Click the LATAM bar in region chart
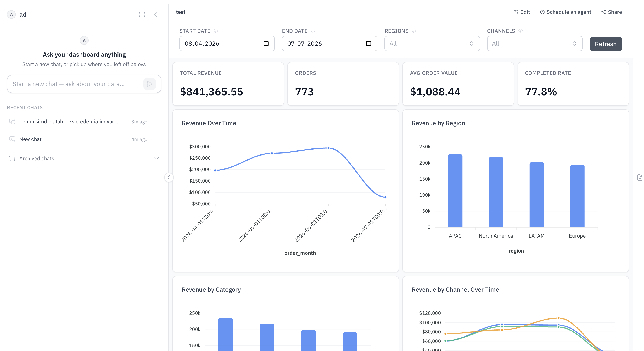 pos(536,195)
